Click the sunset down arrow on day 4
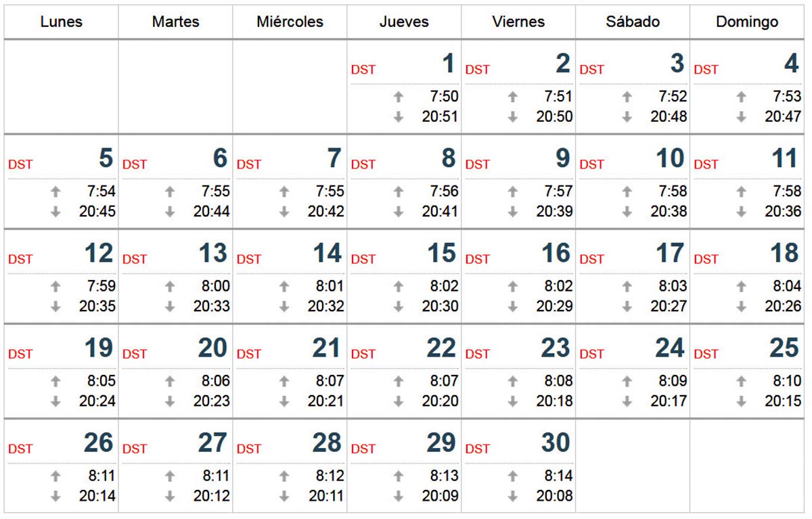 [x=742, y=116]
